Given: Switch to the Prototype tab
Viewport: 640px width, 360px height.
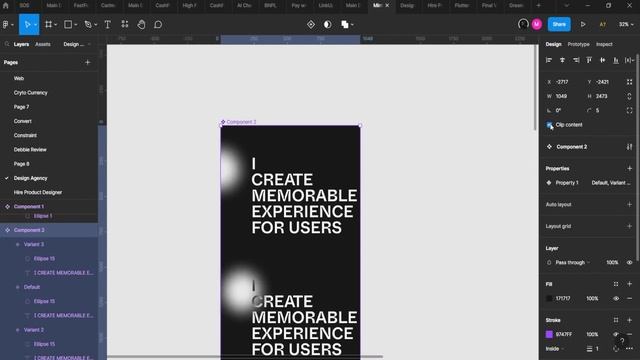Looking at the screenshot, I should 578,44.
